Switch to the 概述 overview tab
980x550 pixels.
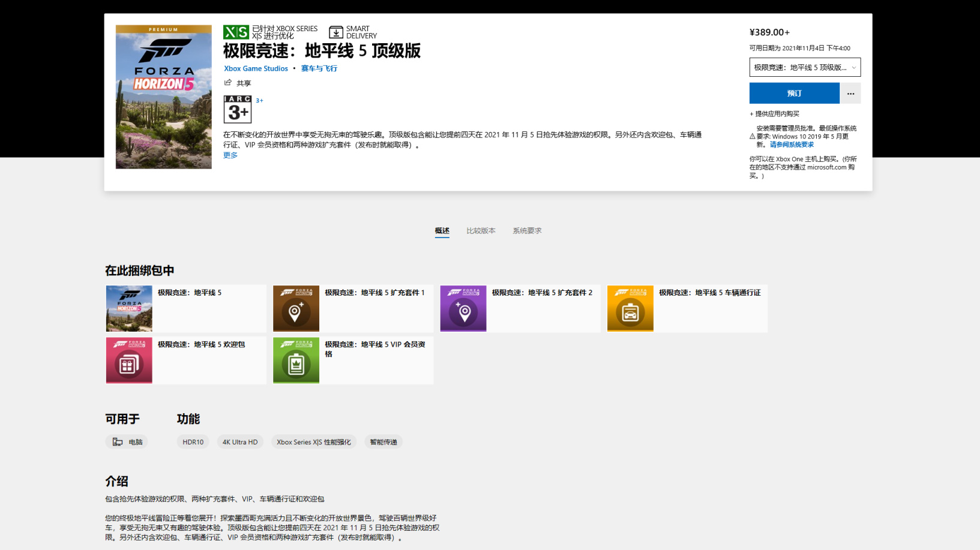[442, 231]
